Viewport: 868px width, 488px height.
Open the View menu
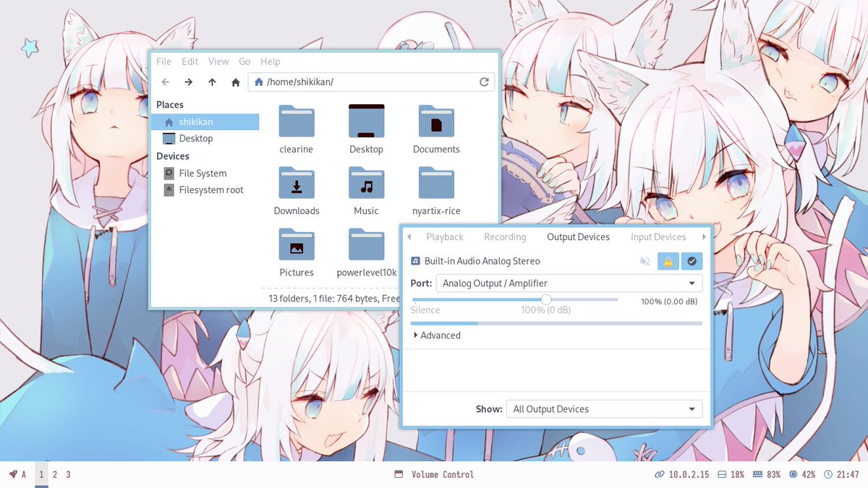[218, 61]
